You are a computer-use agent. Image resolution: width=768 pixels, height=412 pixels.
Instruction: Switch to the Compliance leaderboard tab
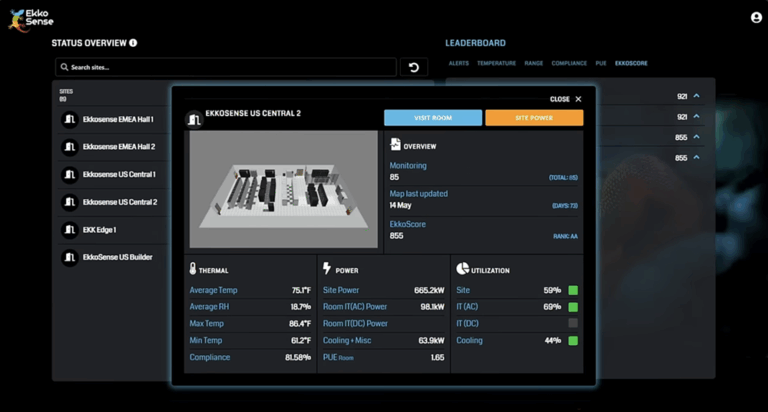[569, 63]
